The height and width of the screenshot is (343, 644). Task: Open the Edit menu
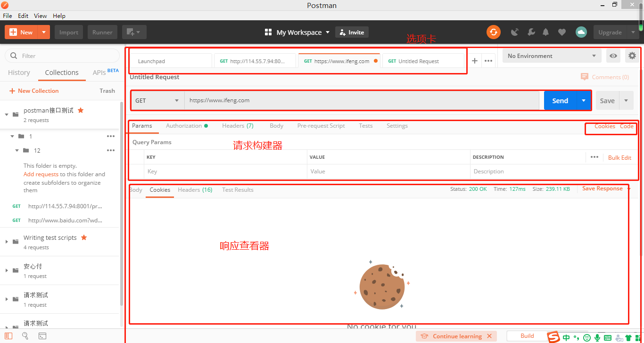click(23, 16)
